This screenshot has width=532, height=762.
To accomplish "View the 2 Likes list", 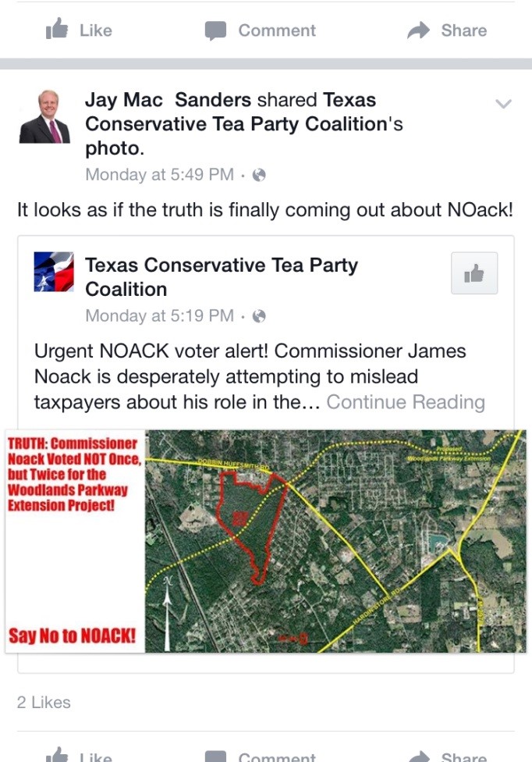I will tap(44, 702).
